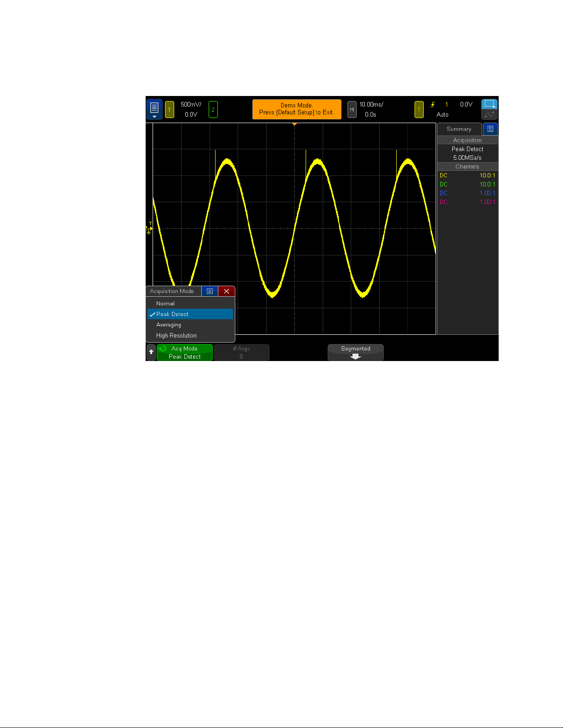Click the back up arrow softkey
Image resolution: width=563 pixels, height=728 pixels.
point(151,352)
